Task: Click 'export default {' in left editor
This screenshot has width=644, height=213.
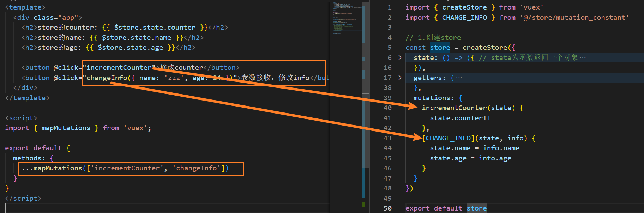Action: point(37,148)
